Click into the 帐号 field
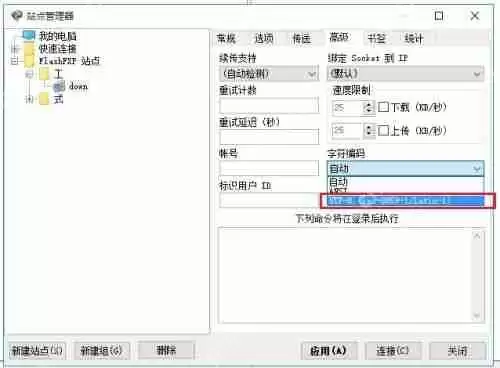This screenshot has height=368, width=500. 269,168
